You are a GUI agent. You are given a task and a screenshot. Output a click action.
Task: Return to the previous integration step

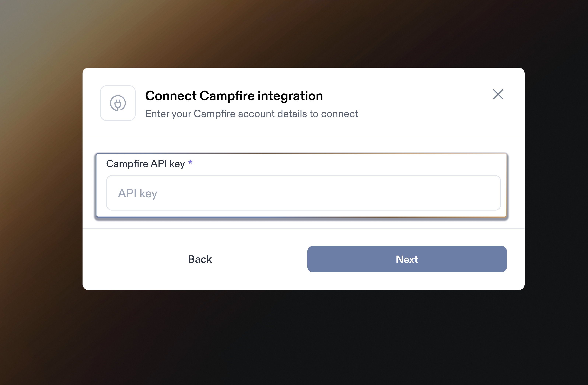click(x=200, y=259)
